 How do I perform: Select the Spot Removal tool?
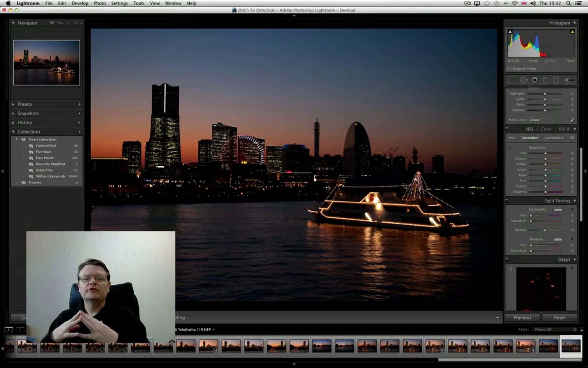pos(524,80)
